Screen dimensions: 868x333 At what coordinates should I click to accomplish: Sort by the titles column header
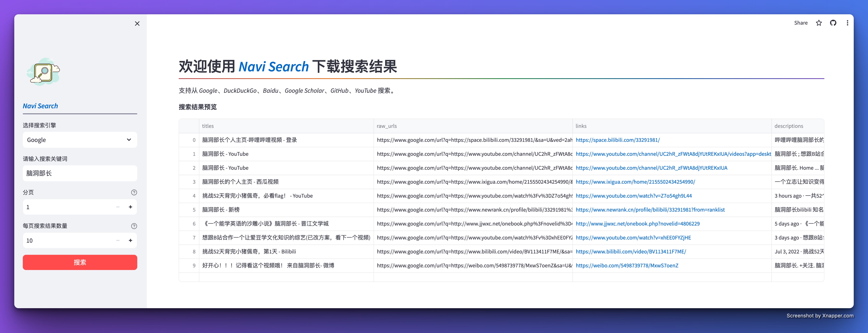point(208,126)
